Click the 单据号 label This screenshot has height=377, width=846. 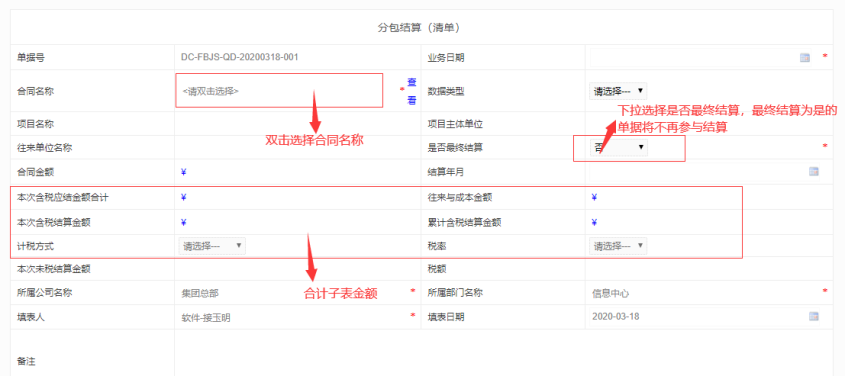[x=31, y=57]
